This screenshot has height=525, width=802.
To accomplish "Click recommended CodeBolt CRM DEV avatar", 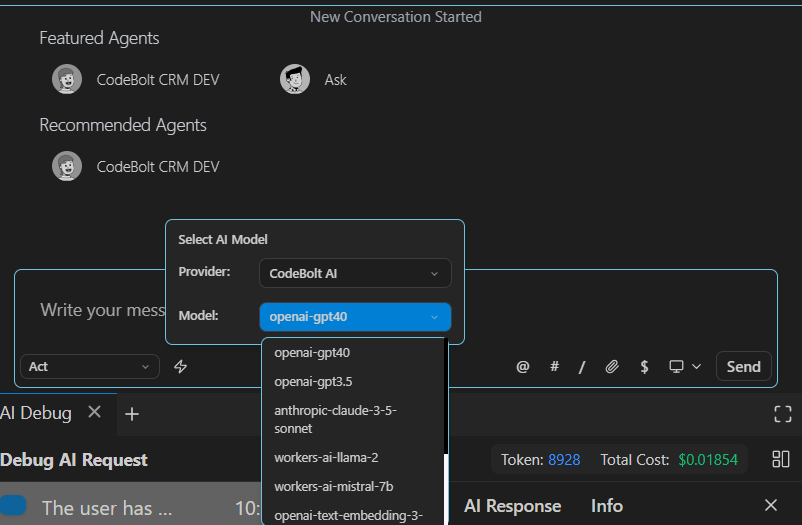I will point(67,166).
